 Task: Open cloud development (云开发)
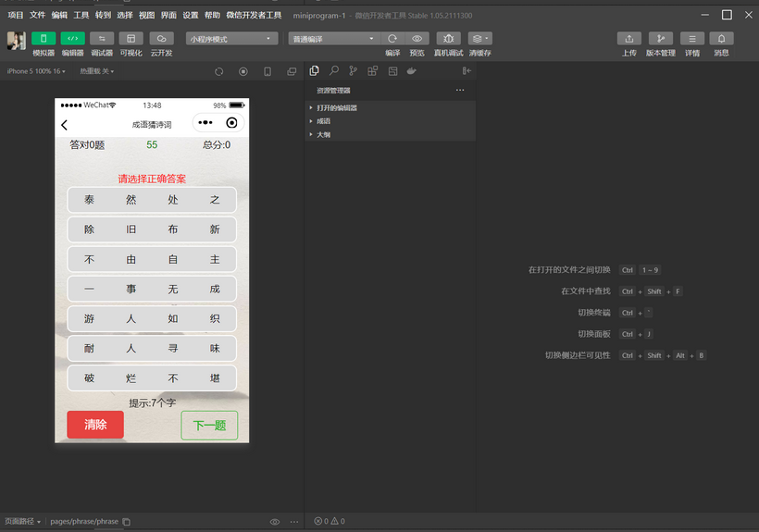[161, 38]
